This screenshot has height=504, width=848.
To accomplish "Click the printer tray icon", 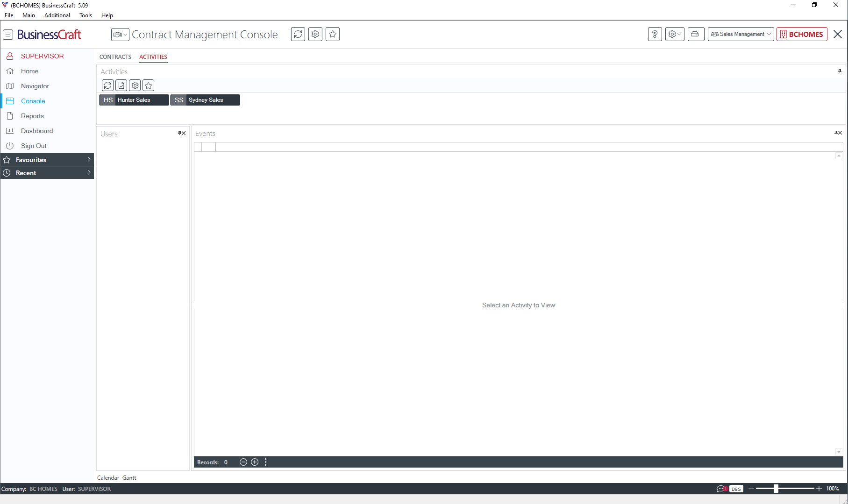I will pyautogui.click(x=696, y=34).
